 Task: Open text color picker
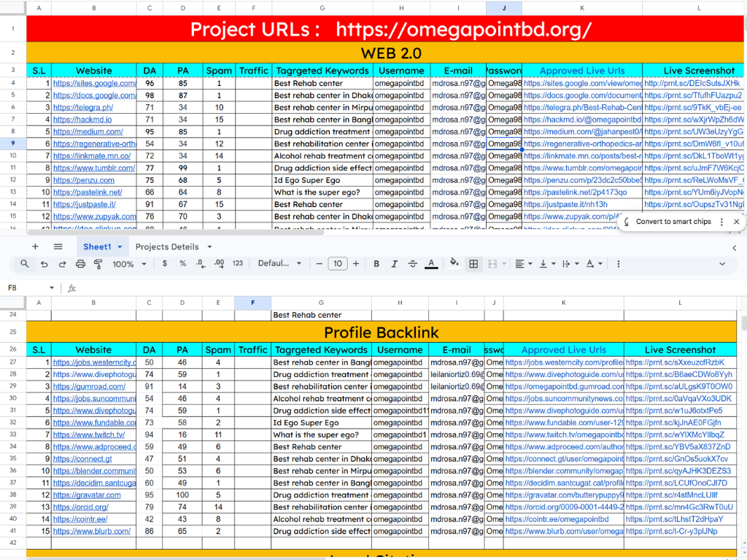point(431,264)
